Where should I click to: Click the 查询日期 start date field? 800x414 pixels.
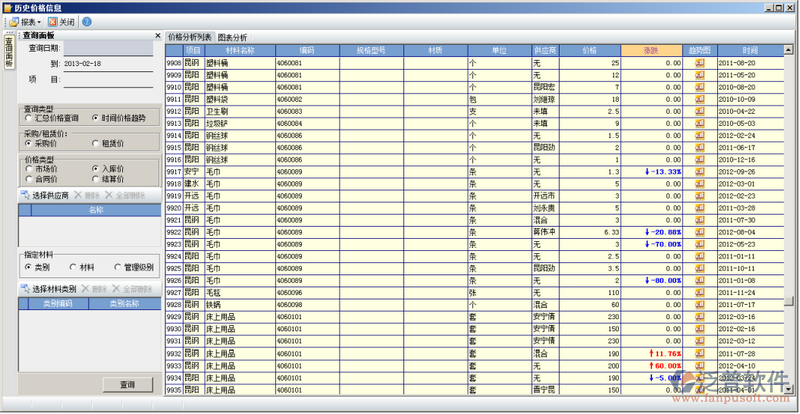(109, 47)
